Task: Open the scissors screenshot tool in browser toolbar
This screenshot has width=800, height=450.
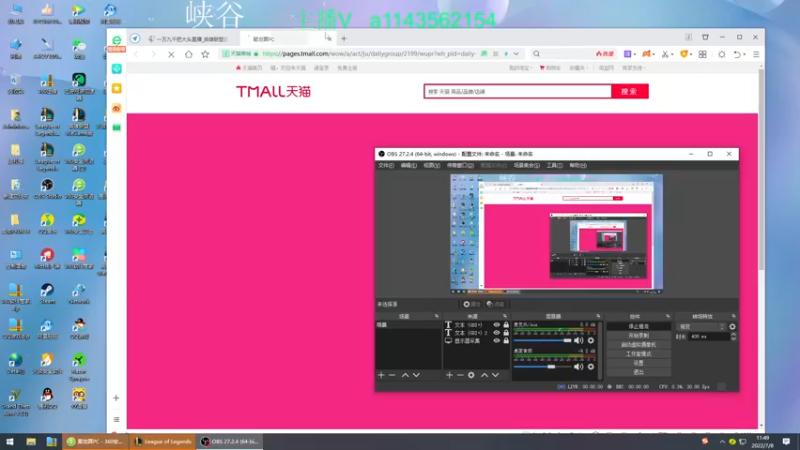Action: 664,54
